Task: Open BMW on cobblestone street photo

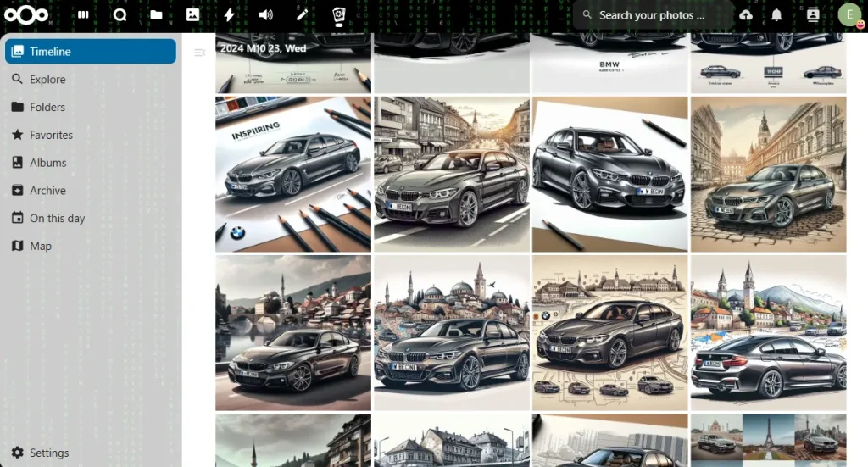Action: [768, 175]
